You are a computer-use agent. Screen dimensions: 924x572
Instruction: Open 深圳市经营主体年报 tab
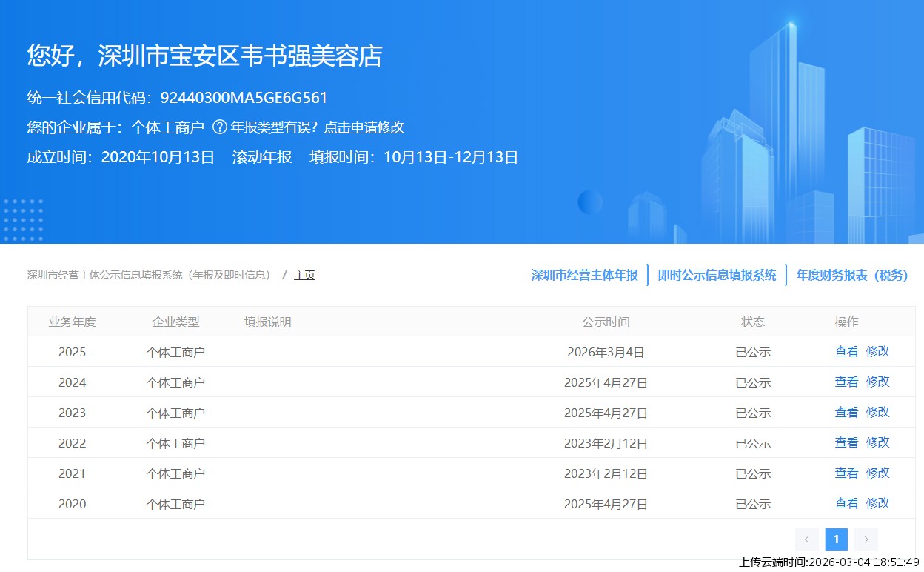(x=584, y=275)
